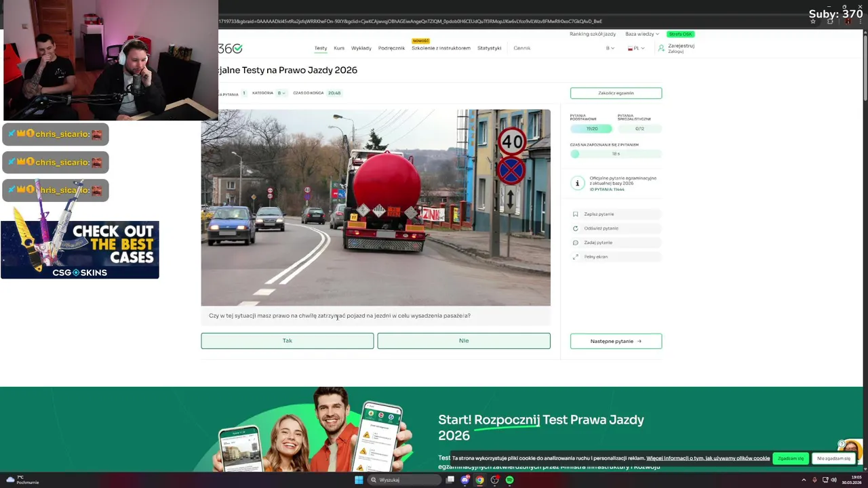Image resolution: width=868 pixels, height=488 pixels.
Task: Click Zgadzam się on cookie banner
Action: coord(791,458)
